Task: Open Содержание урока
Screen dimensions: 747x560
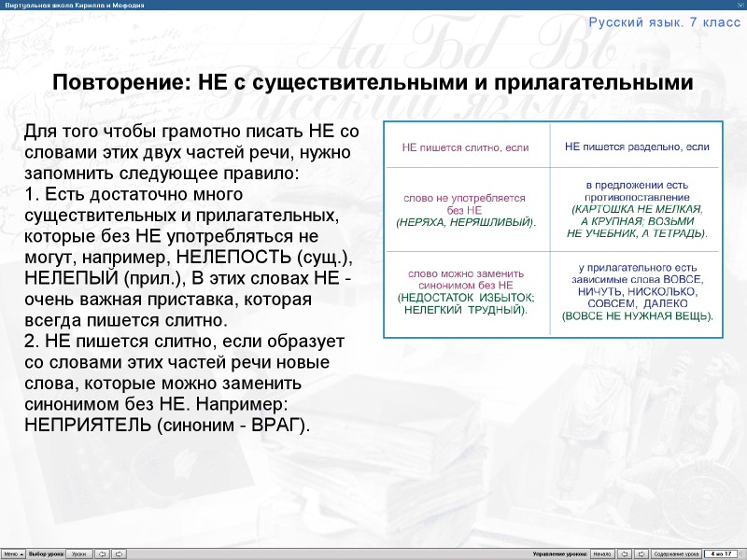Action: click(x=678, y=553)
